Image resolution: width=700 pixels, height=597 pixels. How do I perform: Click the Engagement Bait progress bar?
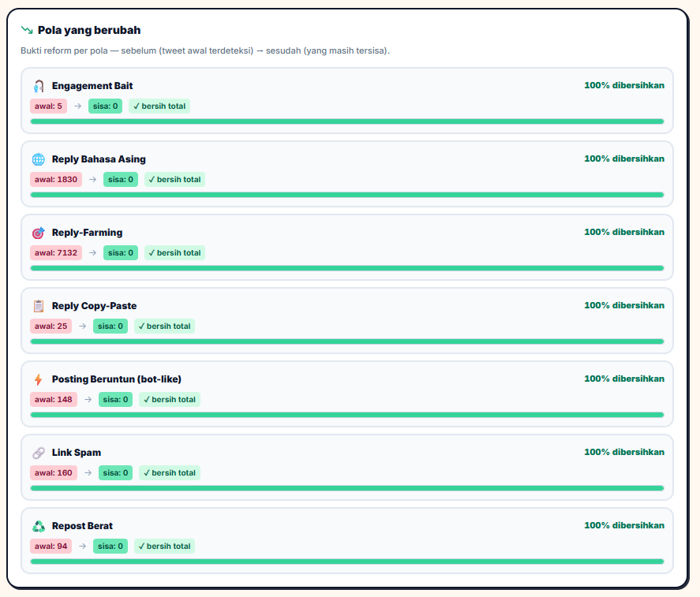tap(347, 121)
